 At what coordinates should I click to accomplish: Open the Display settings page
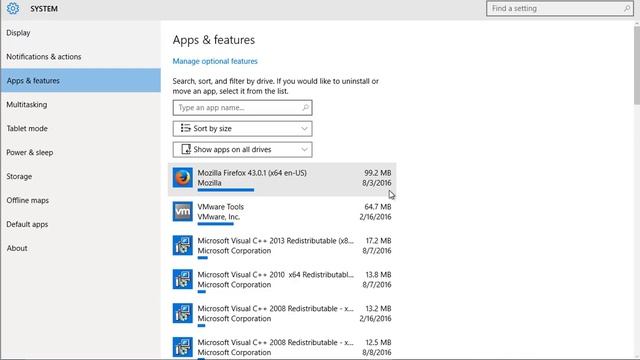81,33
